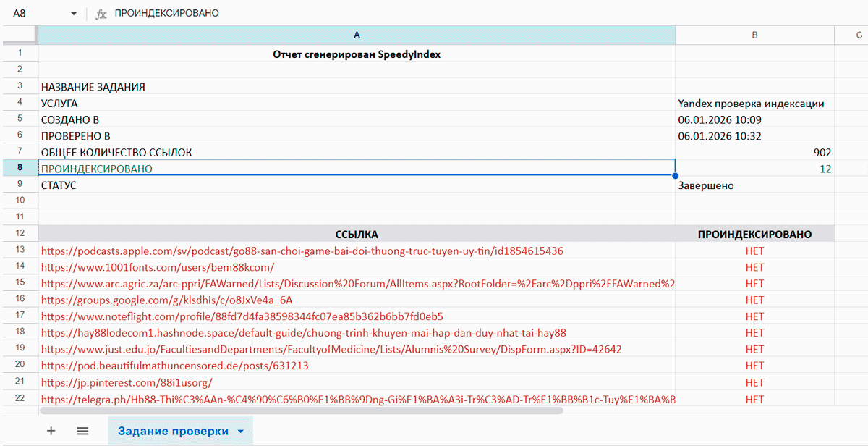
Task: Click the blue fill handle on cell A8
Action: [x=675, y=176]
